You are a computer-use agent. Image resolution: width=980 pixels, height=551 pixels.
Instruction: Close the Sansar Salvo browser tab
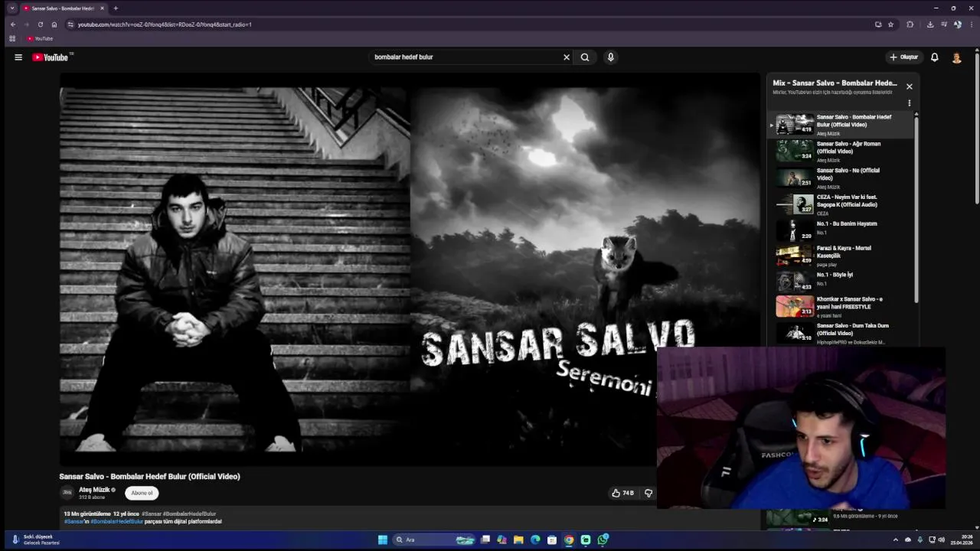tap(102, 8)
